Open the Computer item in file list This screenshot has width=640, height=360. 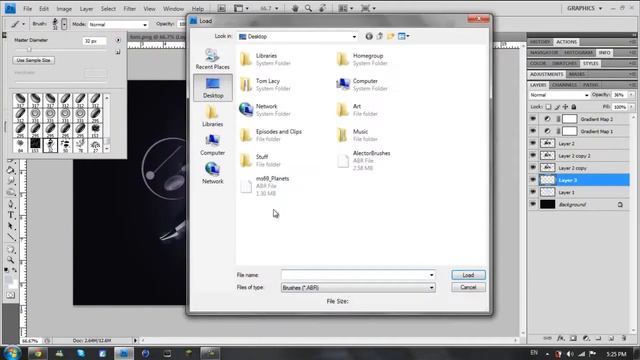363,84
